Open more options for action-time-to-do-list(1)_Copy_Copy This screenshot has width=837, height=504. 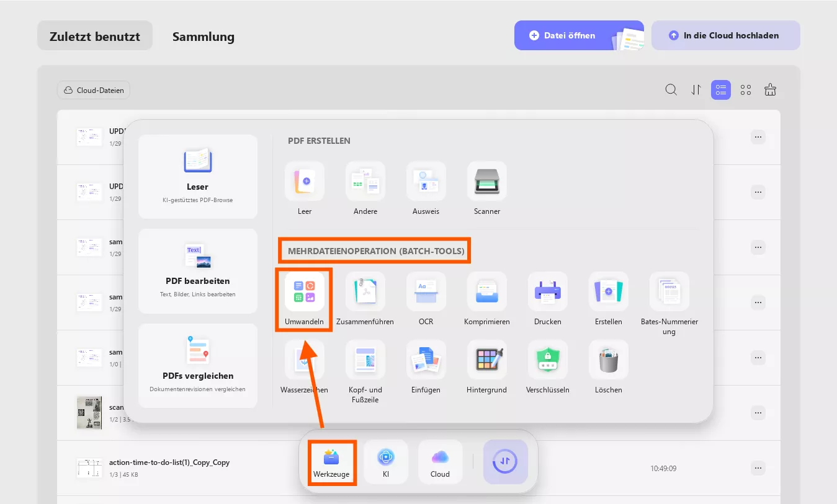[x=758, y=467]
